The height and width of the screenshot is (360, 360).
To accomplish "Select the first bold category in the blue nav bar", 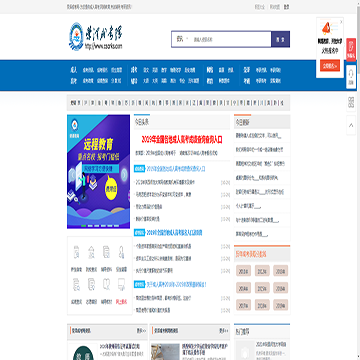I will pyautogui.click(x=74, y=70).
